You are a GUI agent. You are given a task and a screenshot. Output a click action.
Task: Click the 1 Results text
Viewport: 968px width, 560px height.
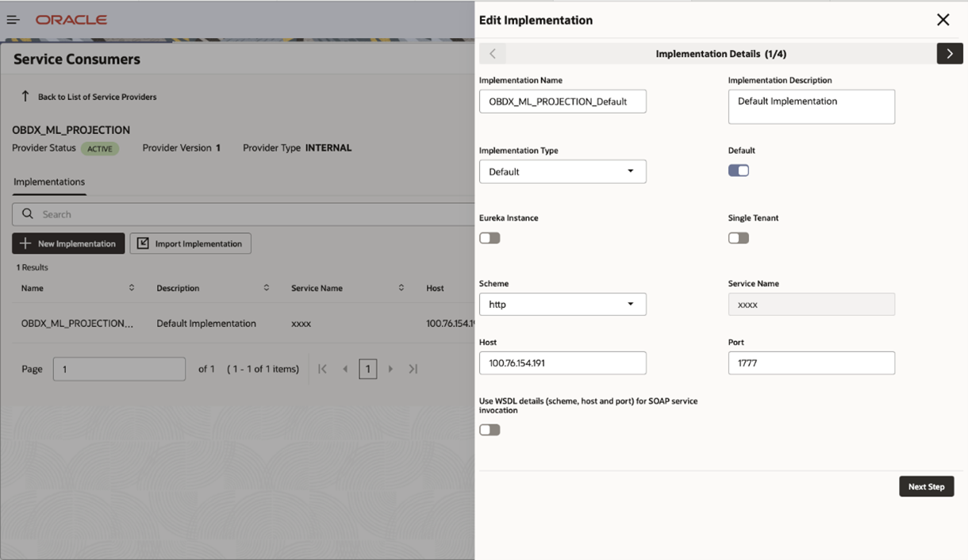point(33,267)
